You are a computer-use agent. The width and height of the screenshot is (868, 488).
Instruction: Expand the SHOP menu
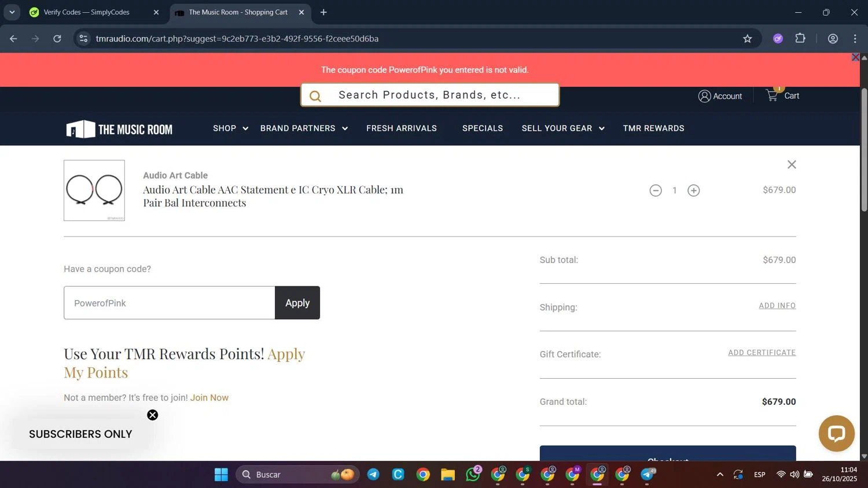click(230, 128)
